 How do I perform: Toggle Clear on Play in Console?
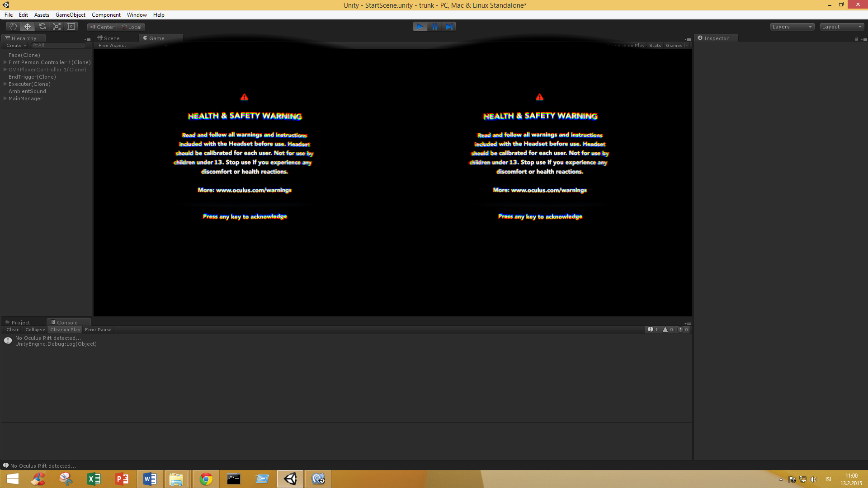(65, 330)
